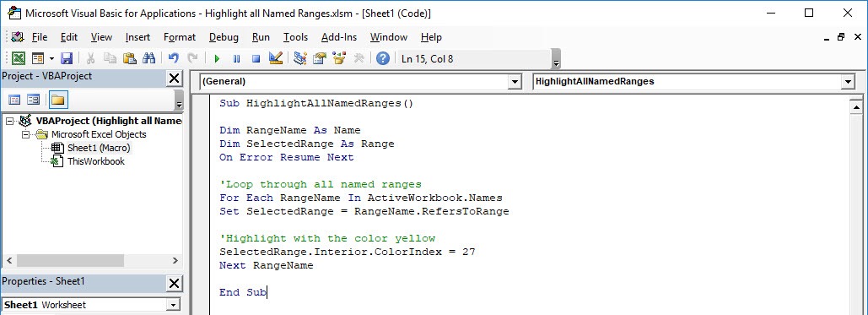The height and width of the screenshot is (315, 868).
Task: Click the View Object icon in Project pane
Action: (34, 100)
